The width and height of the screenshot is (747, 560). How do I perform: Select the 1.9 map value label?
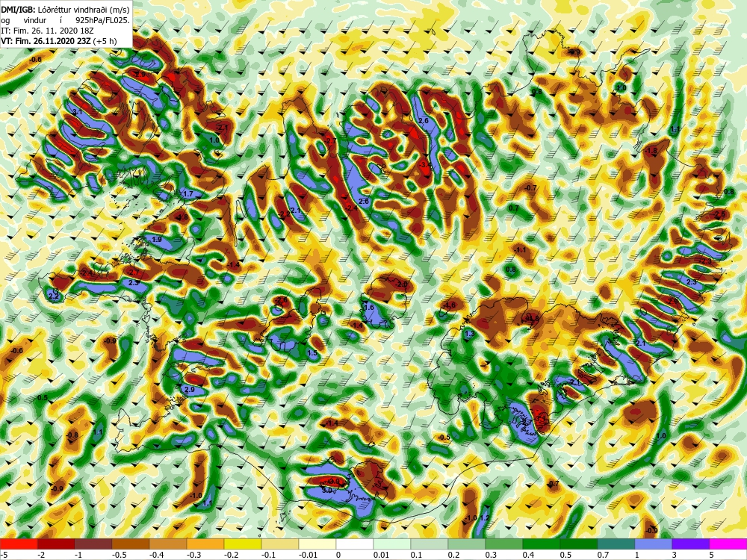click(157, 240)
